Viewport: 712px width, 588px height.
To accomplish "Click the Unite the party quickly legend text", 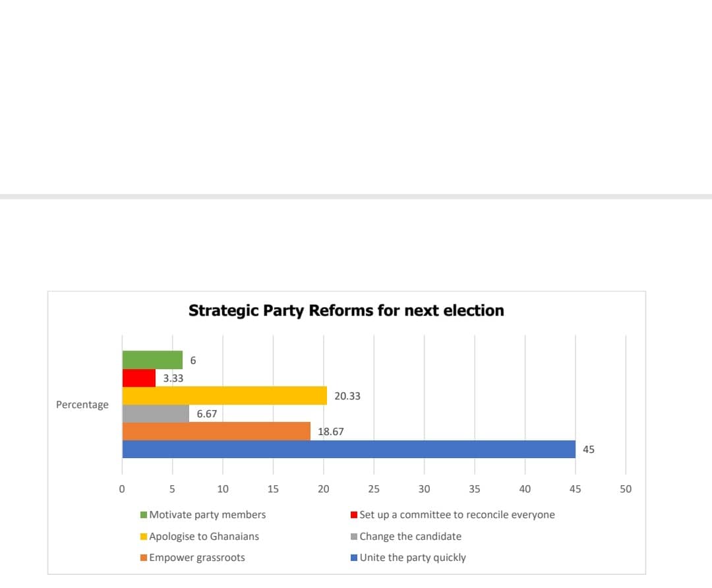I will (413, 558).
